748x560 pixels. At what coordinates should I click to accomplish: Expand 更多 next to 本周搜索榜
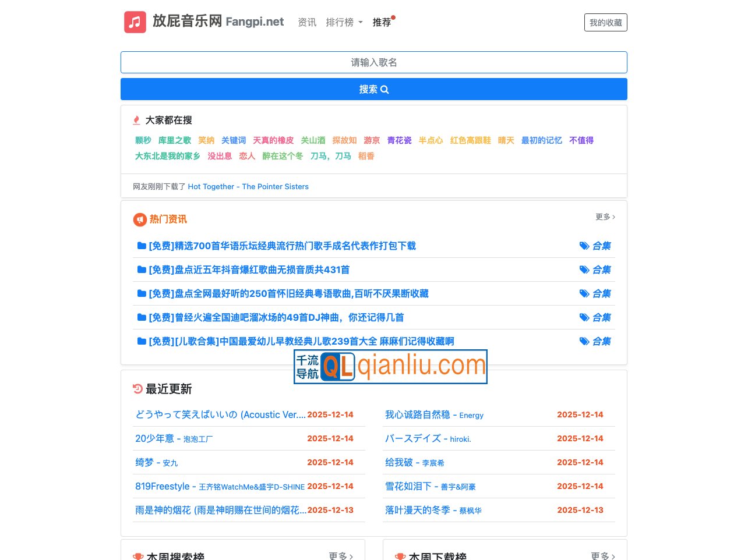(341, 557)
